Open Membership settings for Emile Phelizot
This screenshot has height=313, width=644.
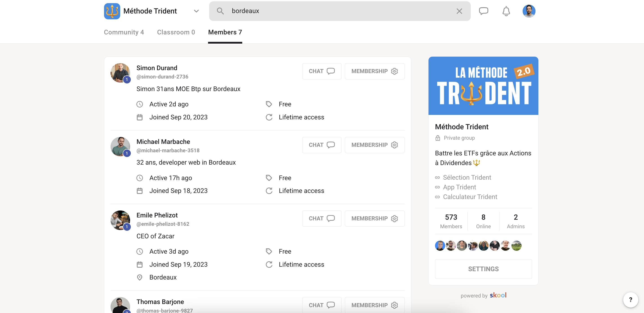(375, 218)
